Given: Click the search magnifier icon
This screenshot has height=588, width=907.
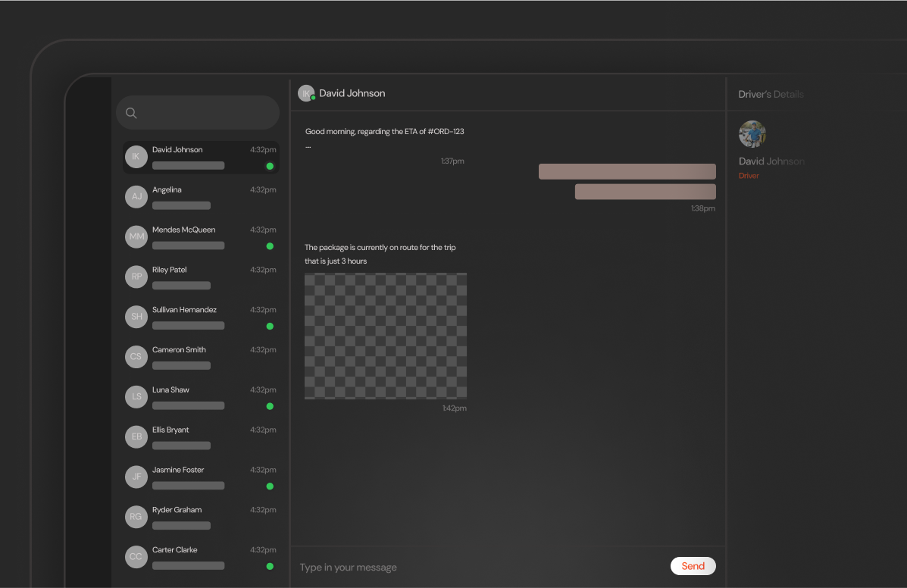Looking at the screenshot, I should [x=131, y=113].
